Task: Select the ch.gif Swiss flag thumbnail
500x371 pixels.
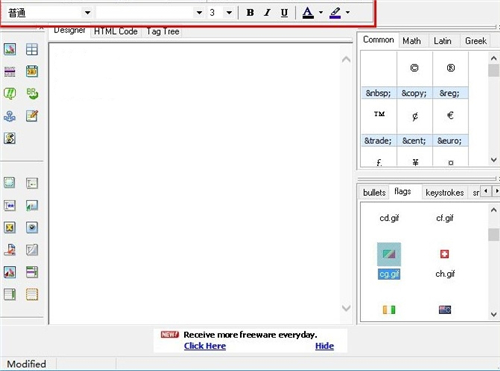Action: (x=445, y=254)
